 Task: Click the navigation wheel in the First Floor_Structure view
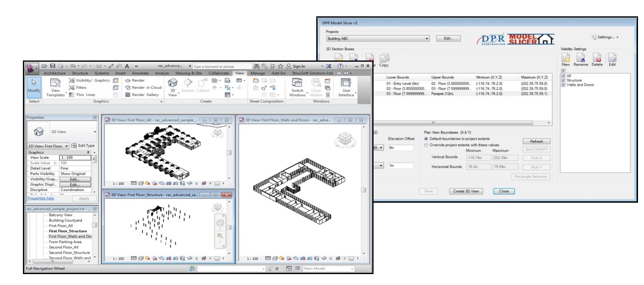click(220, 224)
